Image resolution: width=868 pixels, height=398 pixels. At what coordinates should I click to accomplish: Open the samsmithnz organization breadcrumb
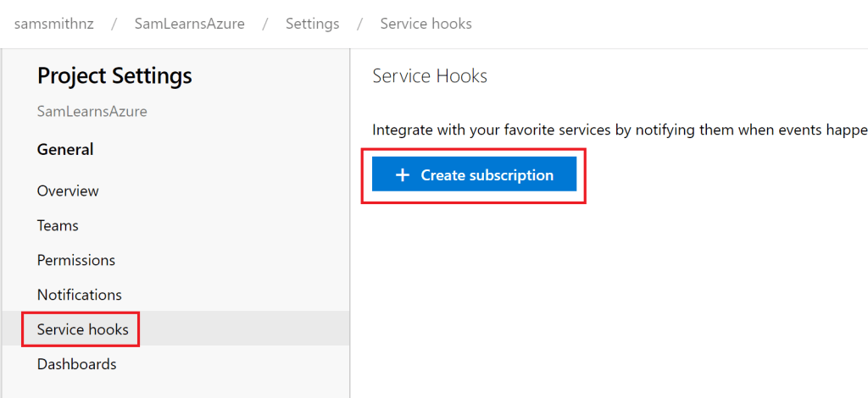(54, 24)
